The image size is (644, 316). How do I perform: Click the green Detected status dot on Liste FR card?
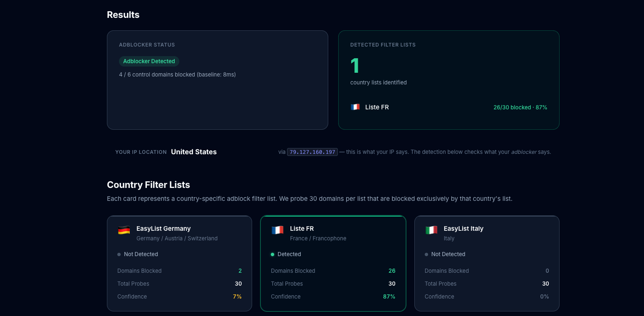[272, 254]
